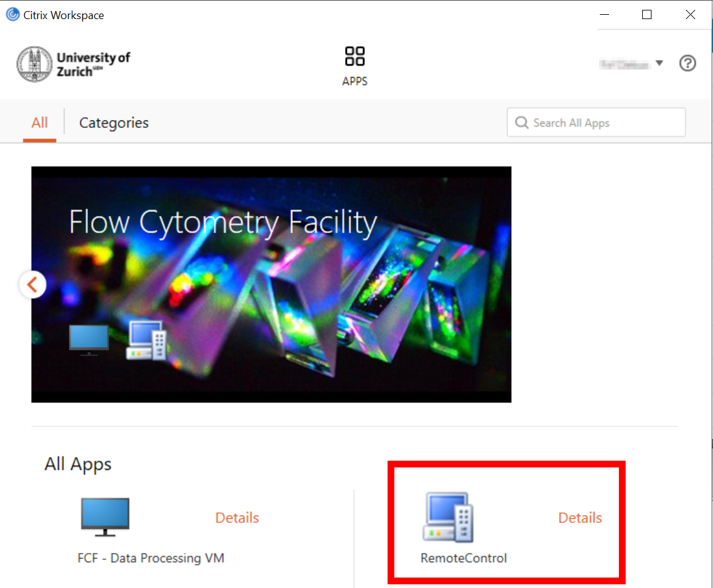Screen dimensions: 713x588
Task: Click the All Apps heading
Action: click(78, 464)
